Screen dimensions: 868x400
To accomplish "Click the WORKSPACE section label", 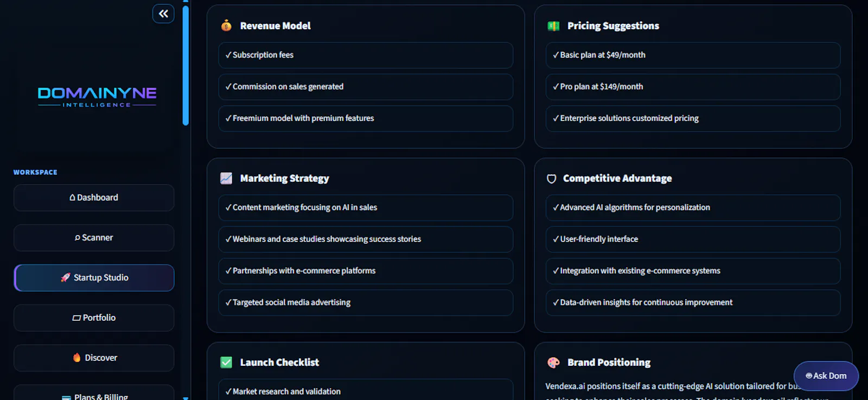I will coord(35,172).
